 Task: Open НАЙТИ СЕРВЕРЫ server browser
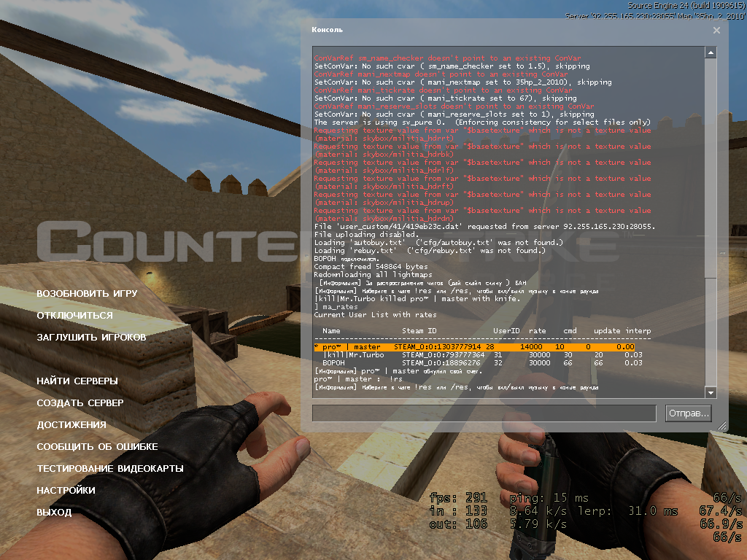click(77, 381)
